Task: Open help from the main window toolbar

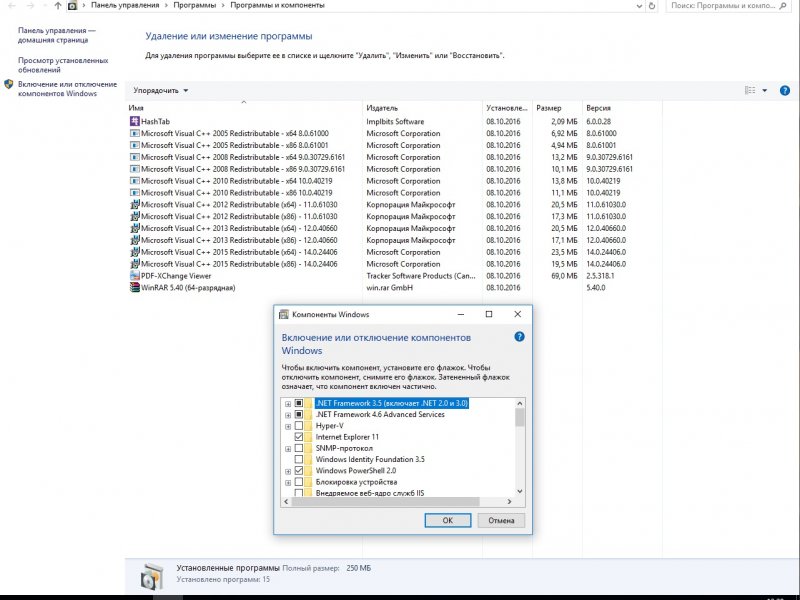Action: pos(785,90)
